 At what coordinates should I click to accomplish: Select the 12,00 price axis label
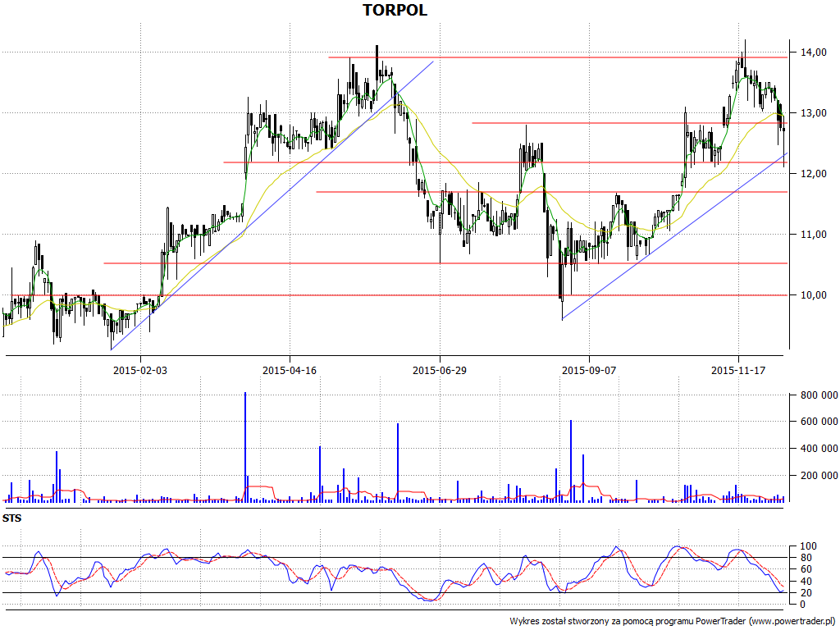pyautogui.click(x=813, y=174)
